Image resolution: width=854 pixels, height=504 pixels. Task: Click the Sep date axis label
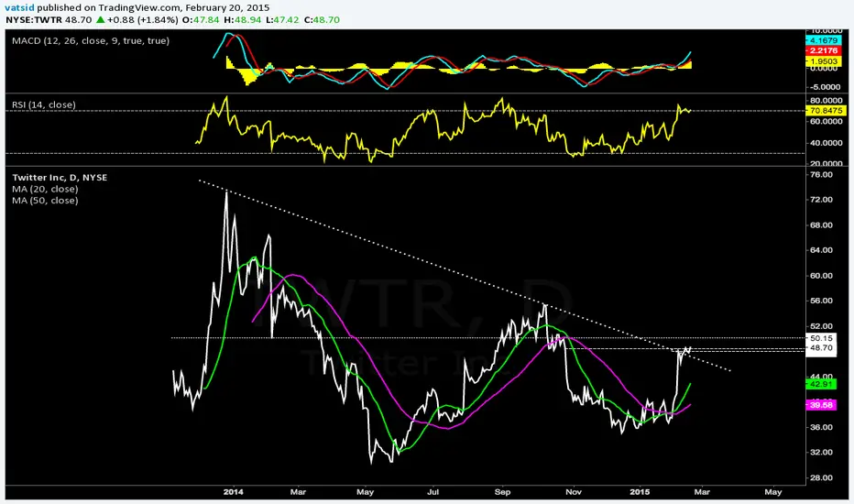[502, 492]
